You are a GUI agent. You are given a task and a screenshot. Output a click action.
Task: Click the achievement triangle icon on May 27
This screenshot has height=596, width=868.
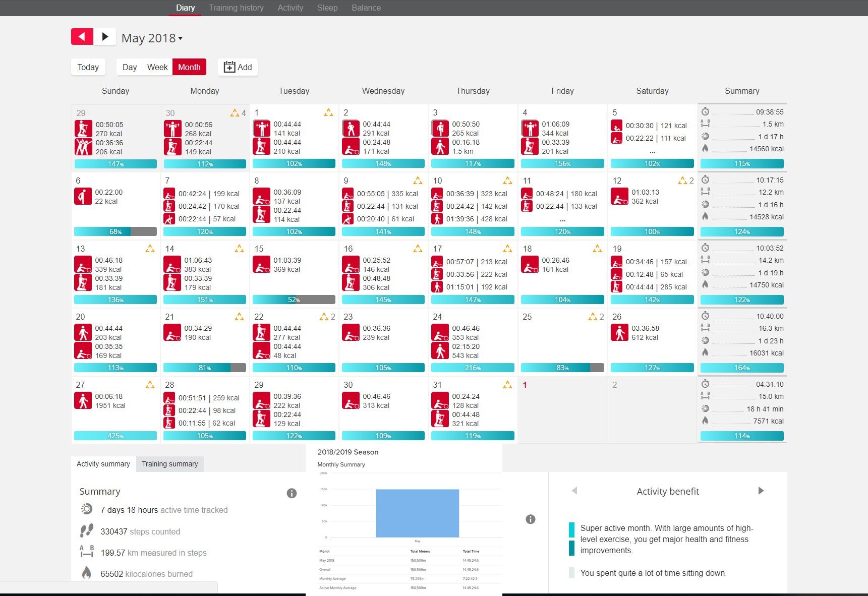point(150,385)
